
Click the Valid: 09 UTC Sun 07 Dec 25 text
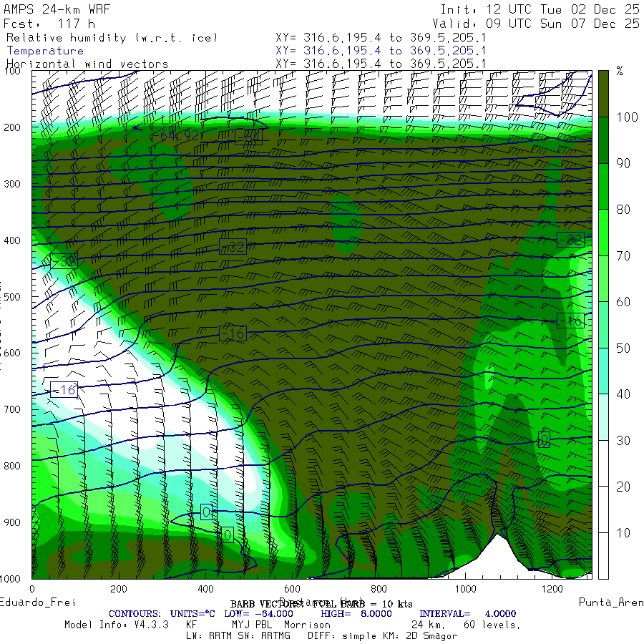pyautogui.click(x=540, y=24)
